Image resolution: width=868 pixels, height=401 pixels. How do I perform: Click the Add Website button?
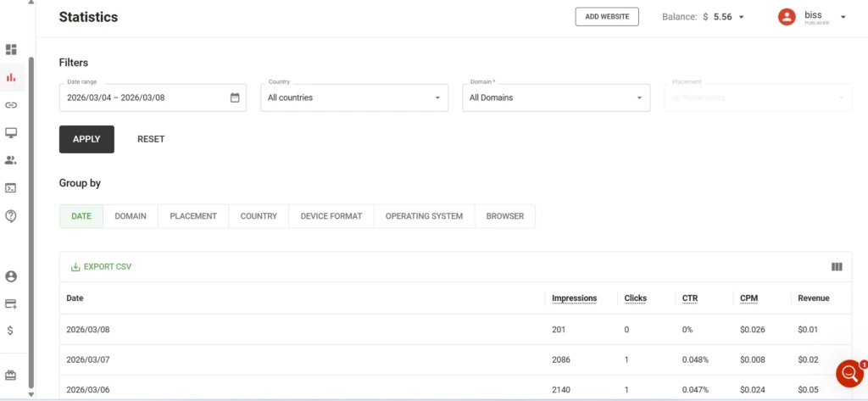click(606, 17)
